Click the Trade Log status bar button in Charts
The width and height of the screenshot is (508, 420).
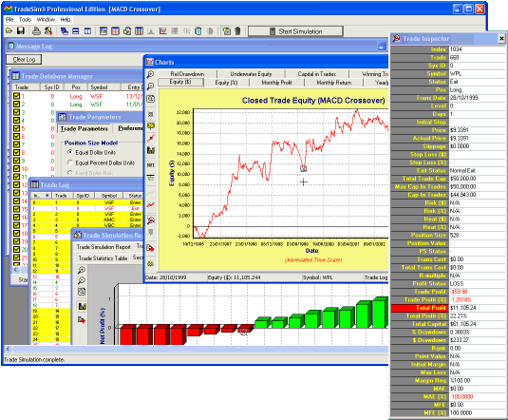point(376,277)
